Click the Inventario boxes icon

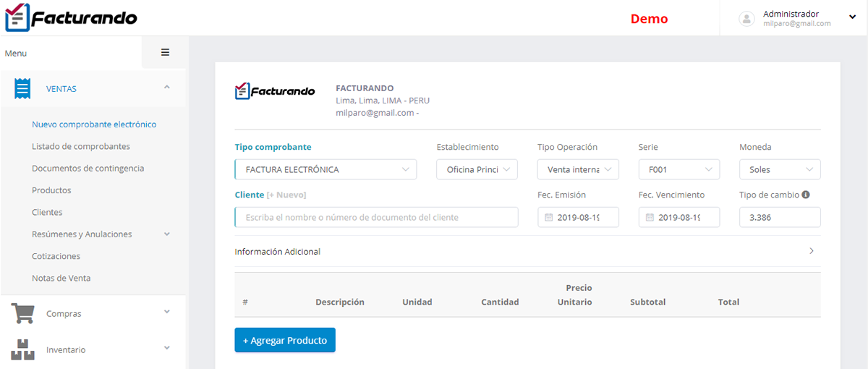click(22, 349)
